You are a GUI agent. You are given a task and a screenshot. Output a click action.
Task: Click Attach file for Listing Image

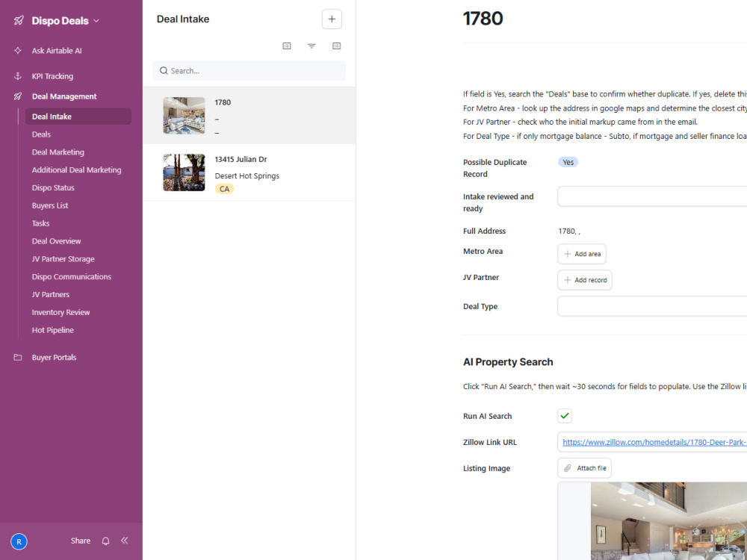click(x=585, y=468)
